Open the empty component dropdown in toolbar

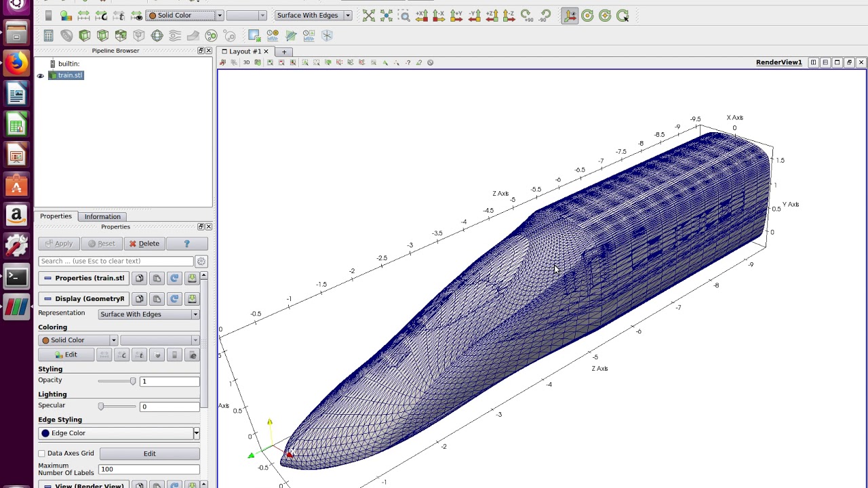pos(246,15)
